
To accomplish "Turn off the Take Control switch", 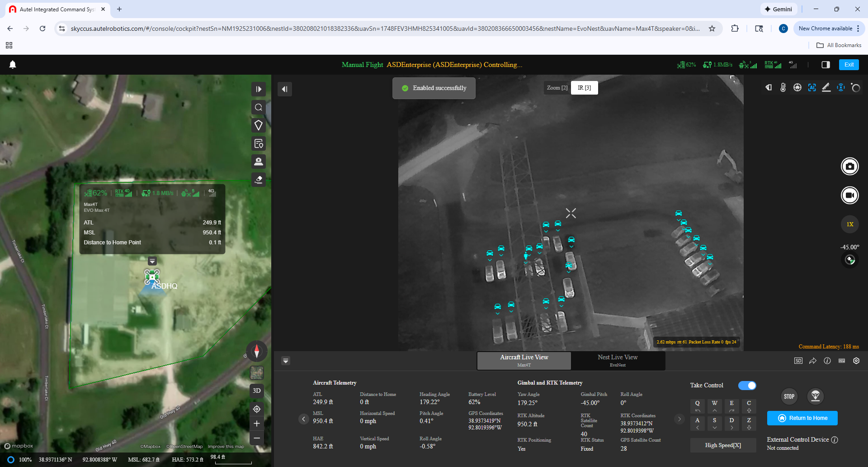I will (x=747, y=386).
